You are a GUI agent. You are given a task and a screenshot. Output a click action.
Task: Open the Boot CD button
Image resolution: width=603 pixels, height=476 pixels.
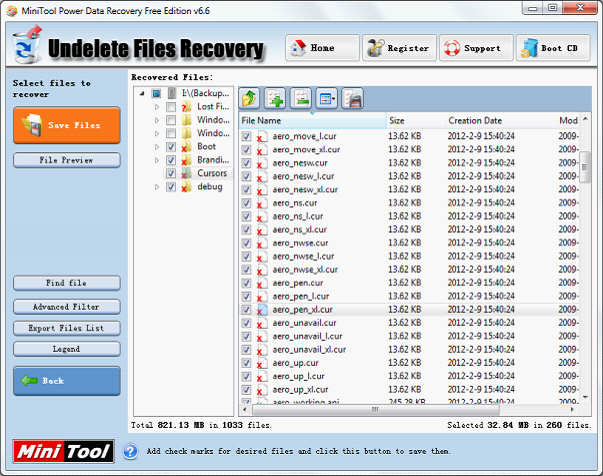[553, 48]
